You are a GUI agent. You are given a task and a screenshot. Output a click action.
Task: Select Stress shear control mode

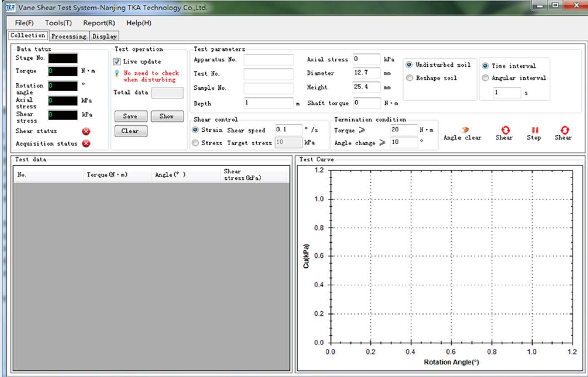[x=196, y=143]
